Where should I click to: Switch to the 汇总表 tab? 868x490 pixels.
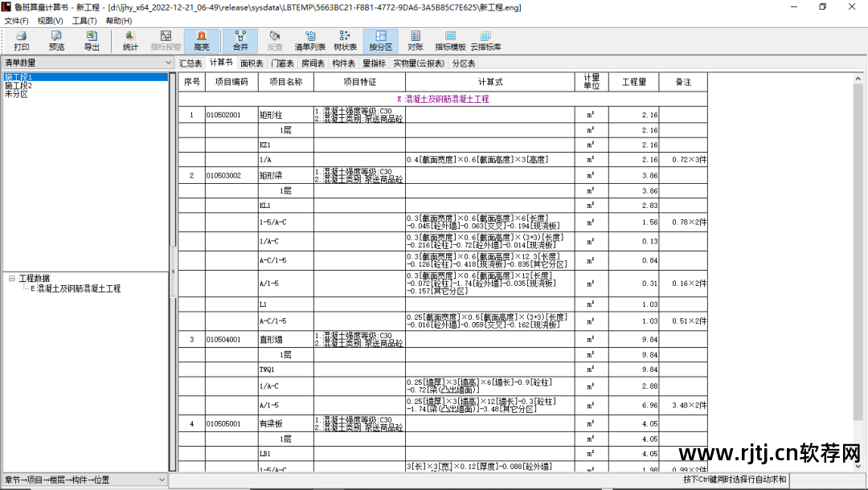pyautogui.click(x=190, y=63)
